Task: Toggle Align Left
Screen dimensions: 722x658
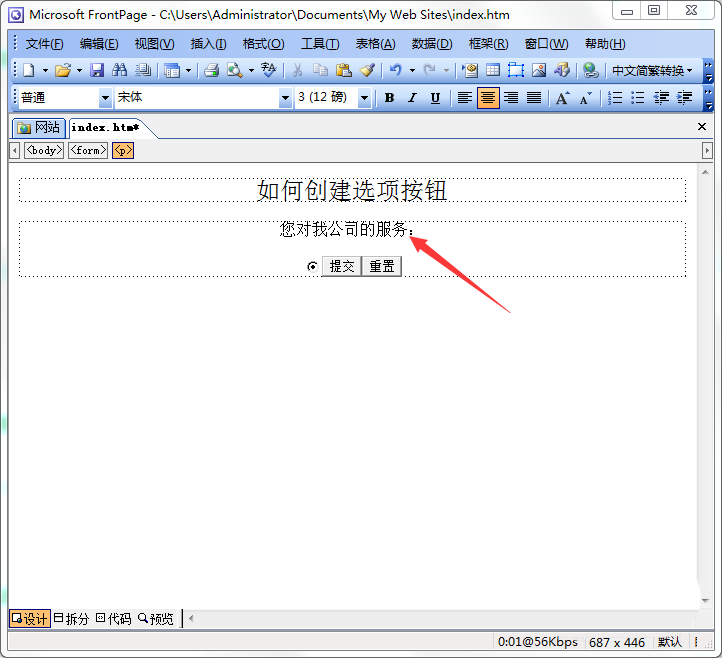Action: pyautogui.click(x=465, y=98)
